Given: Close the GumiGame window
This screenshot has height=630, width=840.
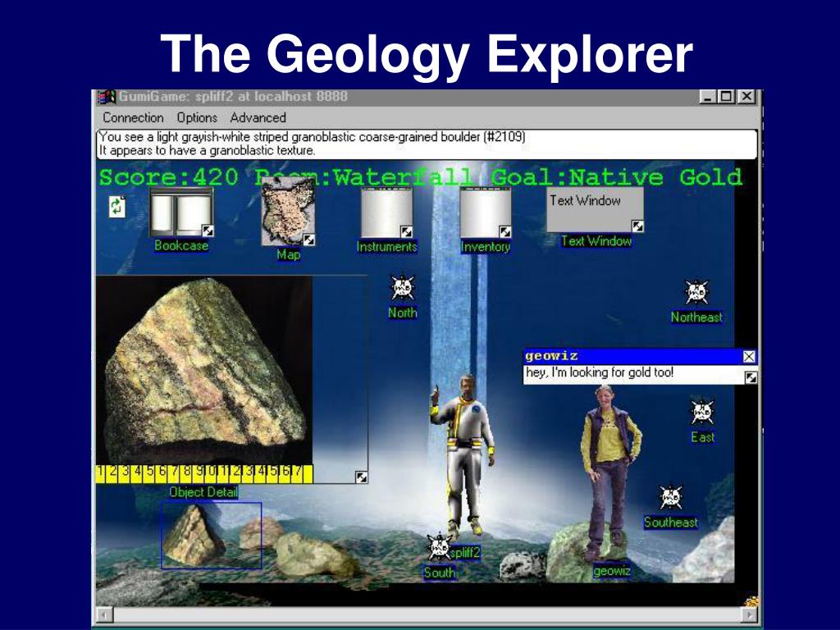Looking at the screenshot, I should 746,97.
